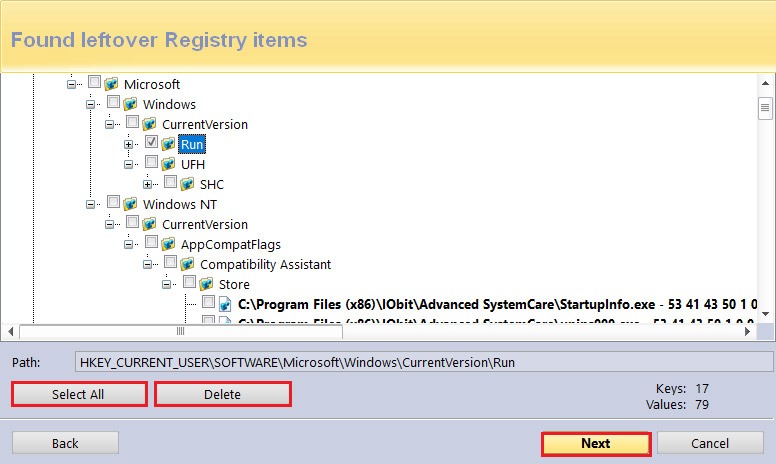Collapse the UFH tree node
Viewport: 776px width, 464px height.
click(x=129, y=165)
